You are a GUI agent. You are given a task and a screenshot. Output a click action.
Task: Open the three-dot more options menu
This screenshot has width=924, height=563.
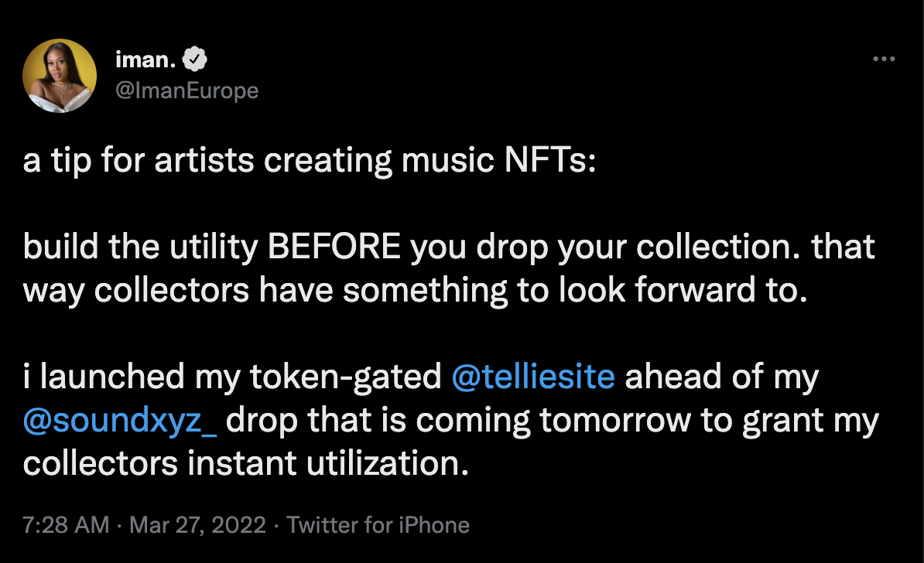tap(883, 60)
